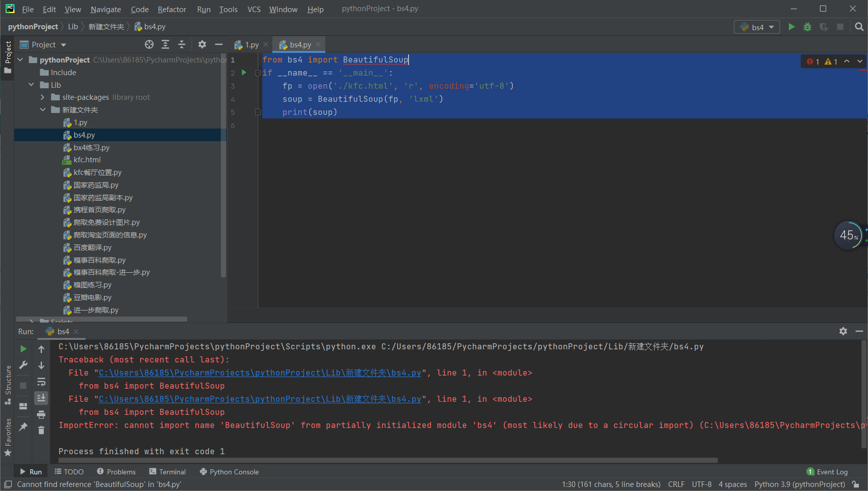The width and height of the screenshot is (868, 491).
Task: Collapse the Lib folder
Action: [x=32, y=85]
